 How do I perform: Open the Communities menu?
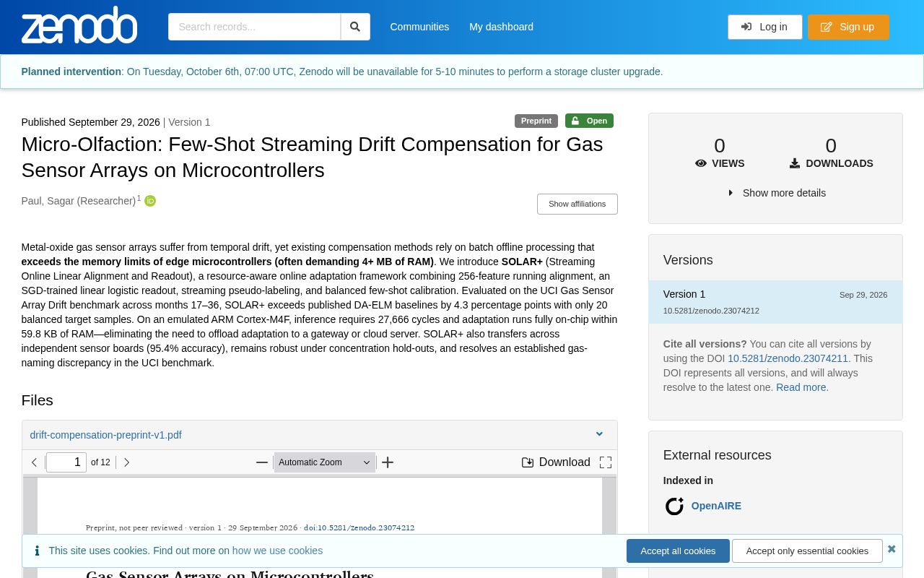[x=419, y=27]
